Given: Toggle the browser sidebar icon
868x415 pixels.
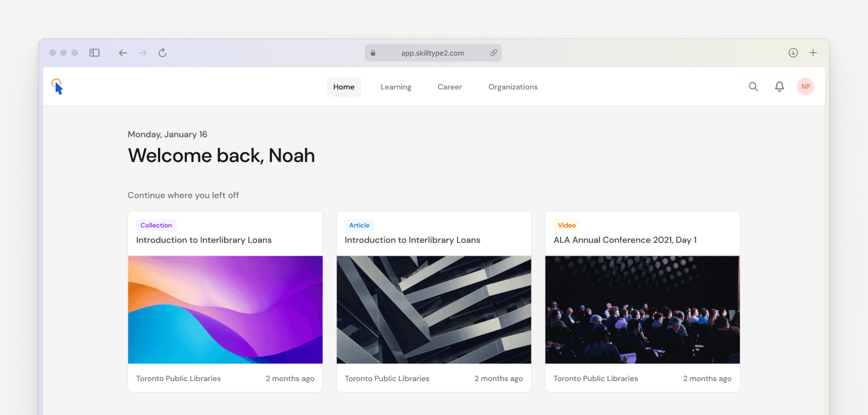Looking at the screenshot, I should [95, 53].
